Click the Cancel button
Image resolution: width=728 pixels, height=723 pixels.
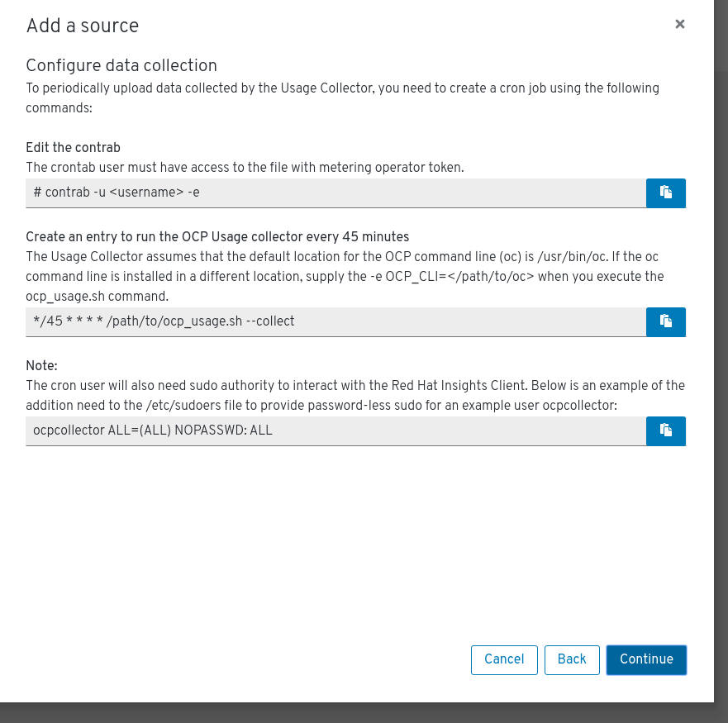pos(504,659)
